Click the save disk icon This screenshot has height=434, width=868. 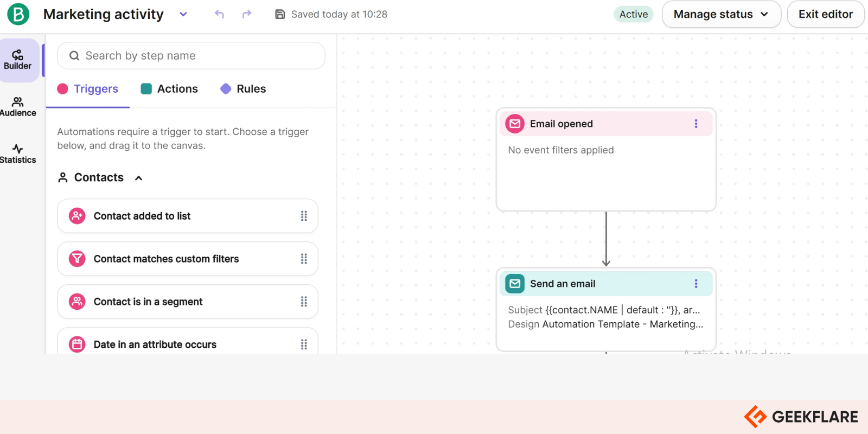coord(280,14)
